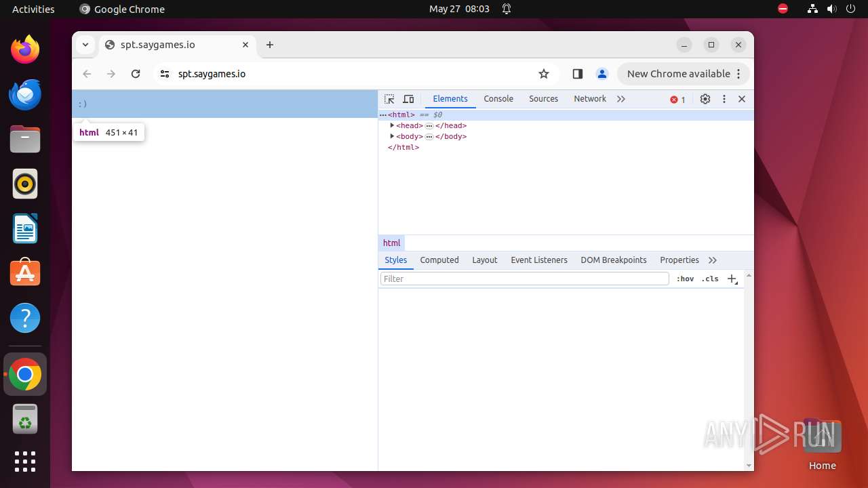Viewport: 868px width, 488px height.
Task: Show Applications grid
Action: tap(25, 462)
